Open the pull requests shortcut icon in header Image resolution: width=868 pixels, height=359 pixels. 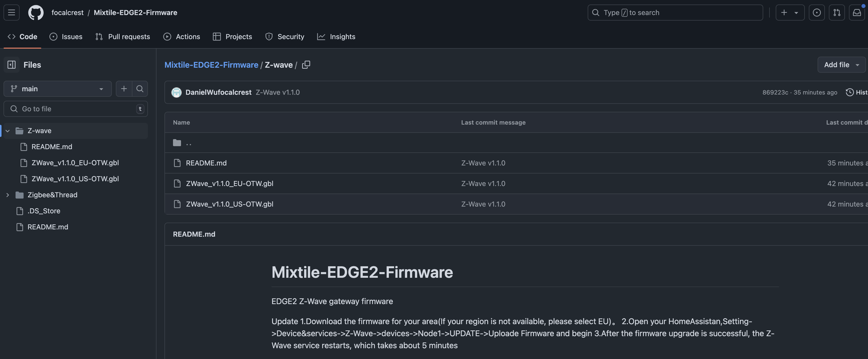(x=837, y=13)
